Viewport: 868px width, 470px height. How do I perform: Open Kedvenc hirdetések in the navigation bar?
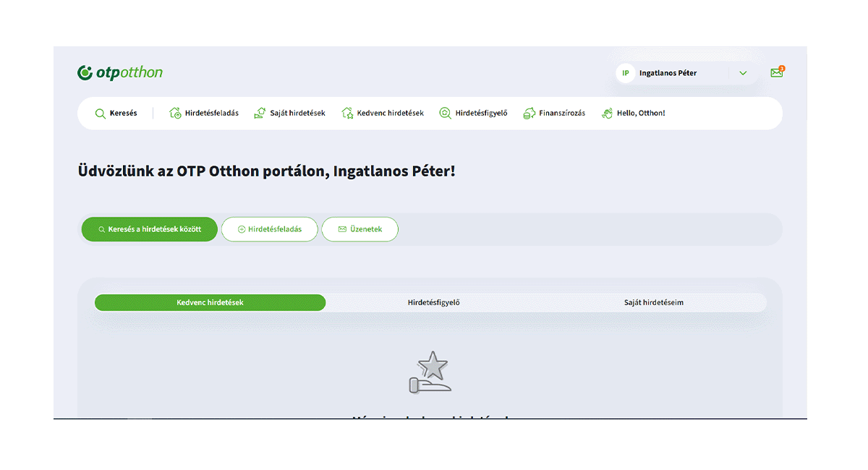391,114
